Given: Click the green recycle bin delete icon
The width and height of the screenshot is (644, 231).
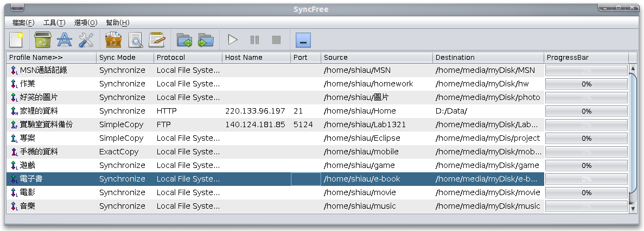Looking at the screenshot, I should pos(42,40).
